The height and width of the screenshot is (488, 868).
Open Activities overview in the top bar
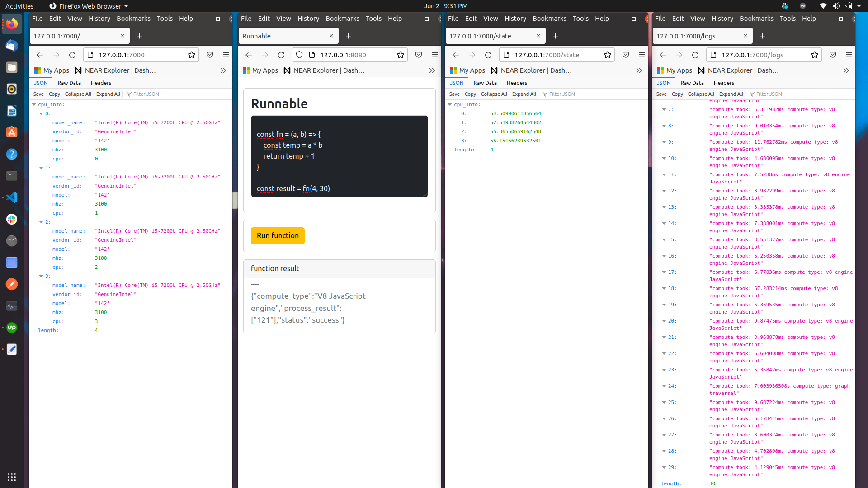click(x=19, y=6)
